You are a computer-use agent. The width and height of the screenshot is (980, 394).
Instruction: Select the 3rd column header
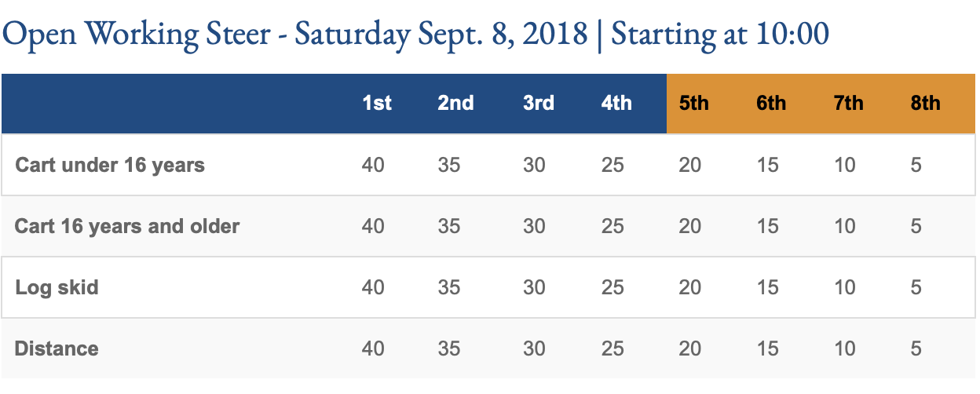538,104
